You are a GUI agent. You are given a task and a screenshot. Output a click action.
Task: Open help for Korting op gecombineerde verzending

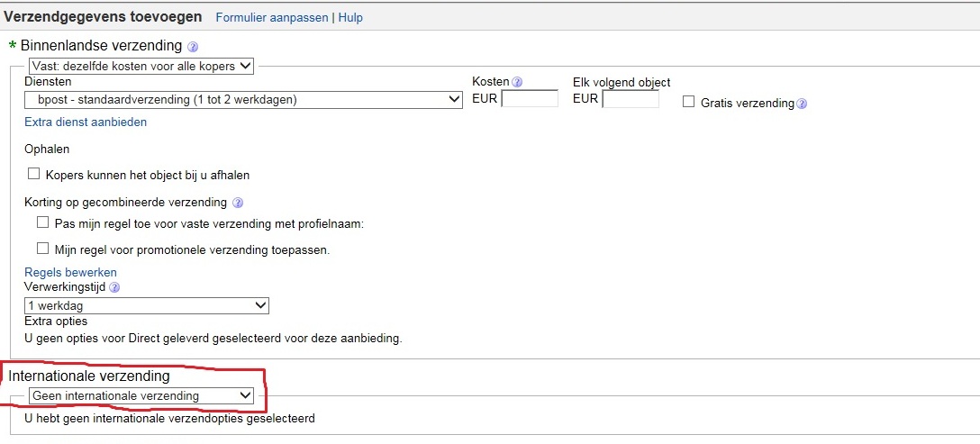click(x=238, y=203)
